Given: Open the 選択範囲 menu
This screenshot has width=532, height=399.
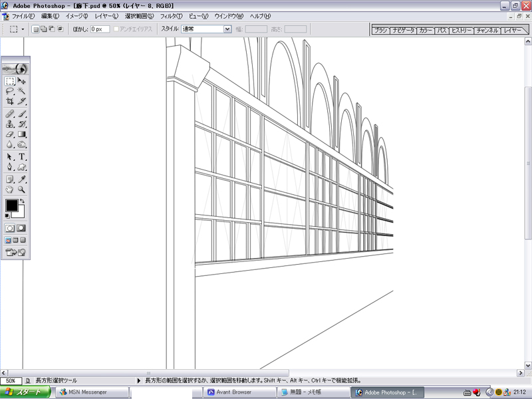Looking at the screenshot, I should 139,16.
